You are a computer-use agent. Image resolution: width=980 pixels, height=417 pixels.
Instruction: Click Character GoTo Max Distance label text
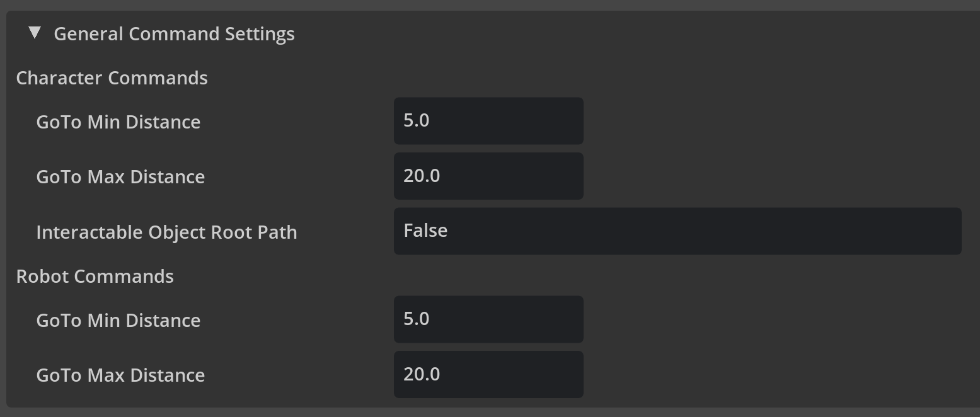(120, 177)
